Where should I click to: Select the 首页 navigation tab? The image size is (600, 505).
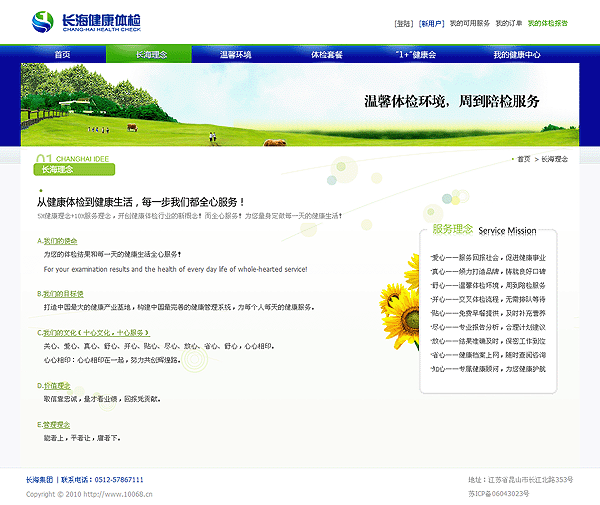pyautogui.click(x=63, y=55)
